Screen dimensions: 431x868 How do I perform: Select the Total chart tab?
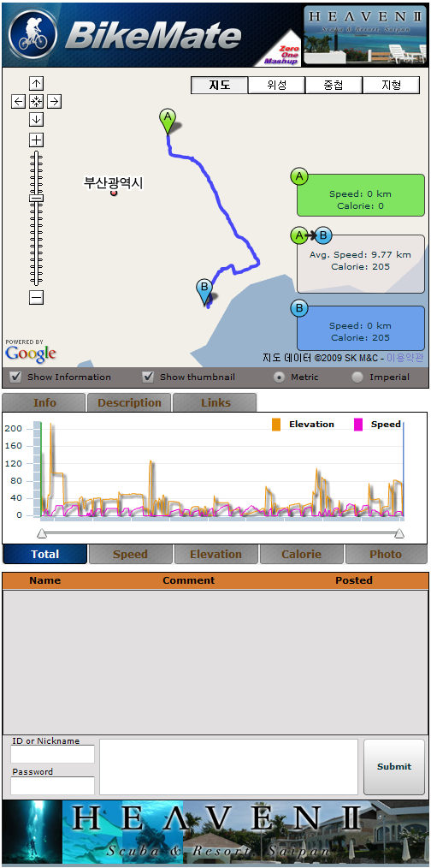[44, 554]
